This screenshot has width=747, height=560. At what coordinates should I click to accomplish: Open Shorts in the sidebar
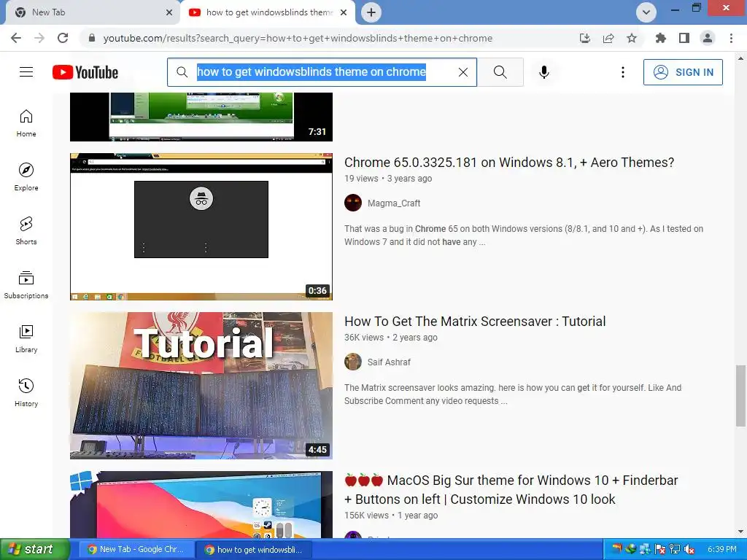(26, 231)
